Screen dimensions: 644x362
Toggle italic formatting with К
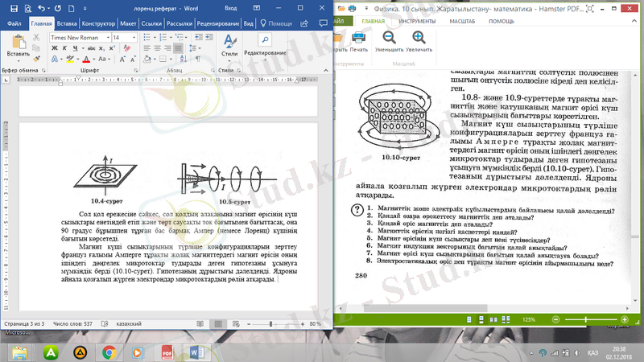point(65,49)
